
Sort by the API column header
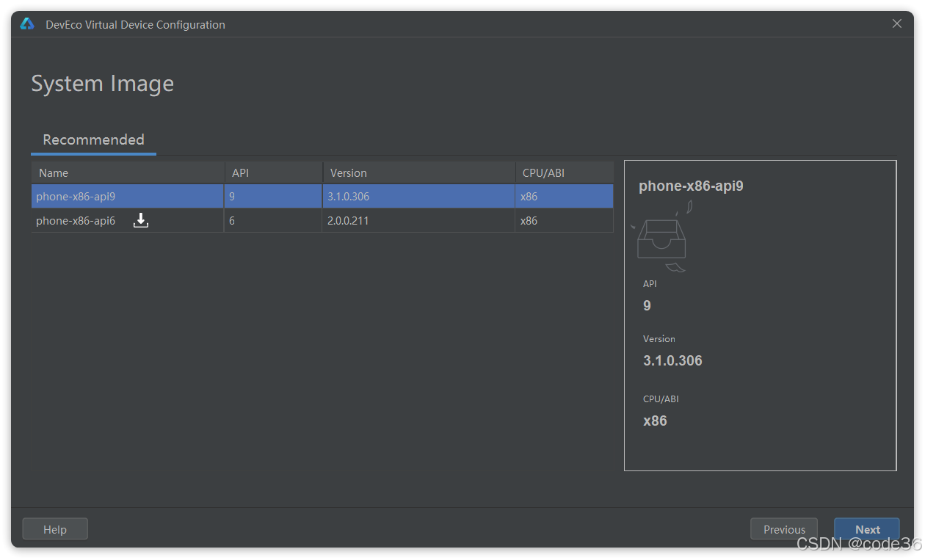[273, 172]
